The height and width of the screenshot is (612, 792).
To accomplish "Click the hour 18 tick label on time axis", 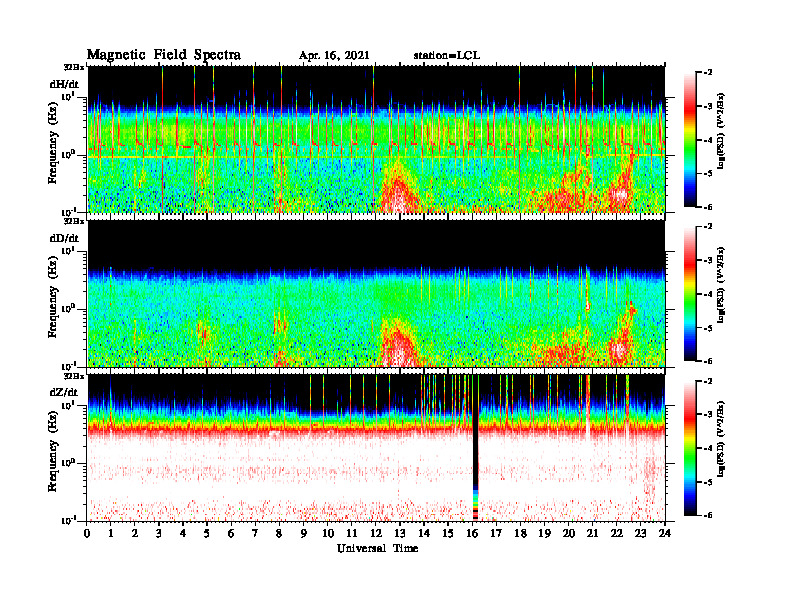I will [x=520, y=534].
